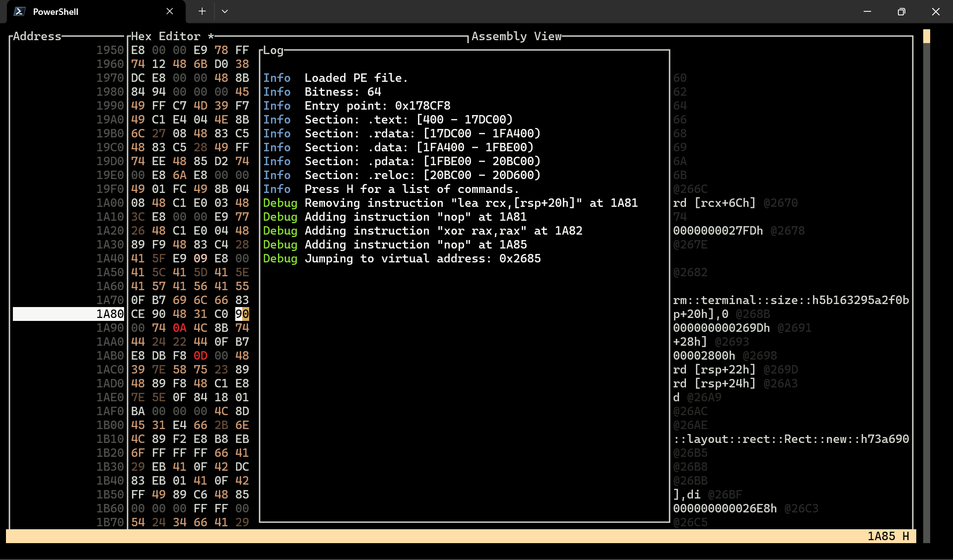Click assembly line '0000000027FDh @2678'
Image resolution: width=953 pixels, height=560 pixels.
tap(739, 231)
